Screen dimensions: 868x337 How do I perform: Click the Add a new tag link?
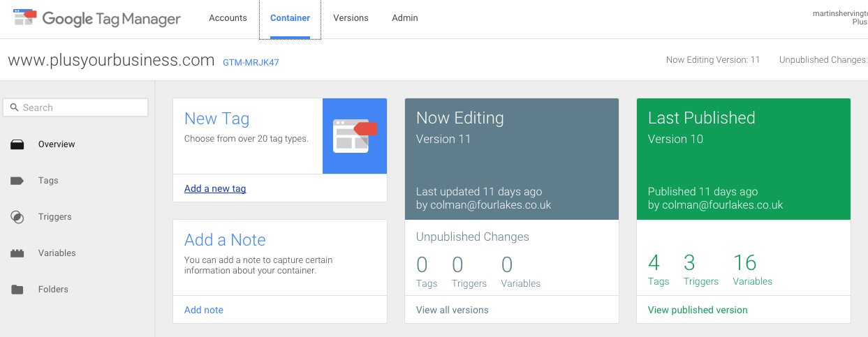(x=215, y=188)
